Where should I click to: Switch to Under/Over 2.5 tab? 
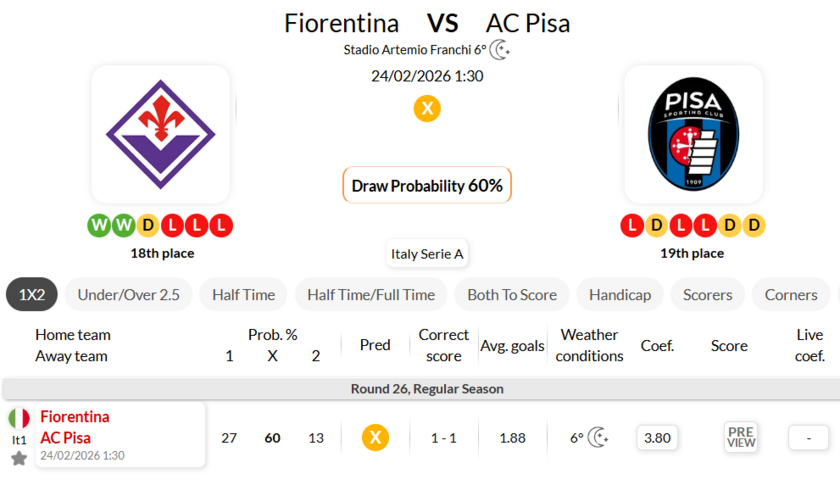pyautogui.click(x=128, y=294)
